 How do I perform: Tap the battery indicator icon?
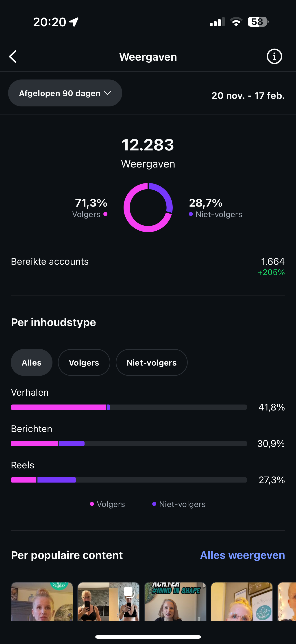(x=258, y=22)
